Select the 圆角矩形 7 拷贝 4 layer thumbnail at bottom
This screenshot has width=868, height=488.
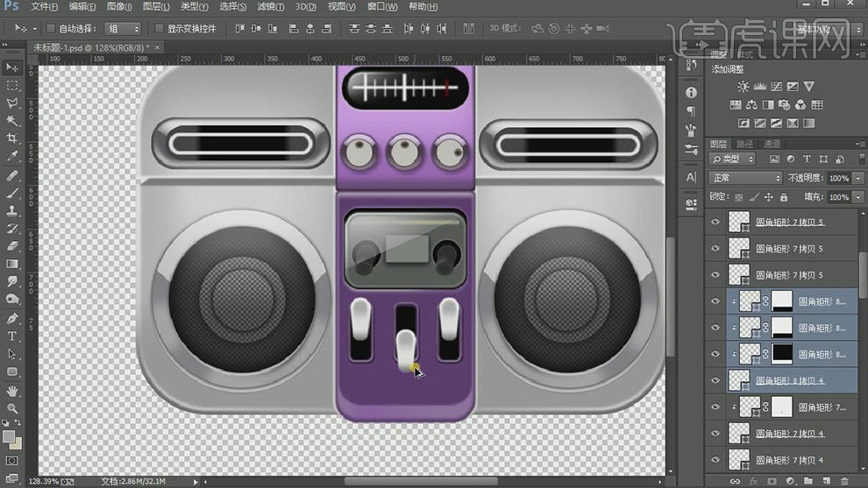coord(739,459)
